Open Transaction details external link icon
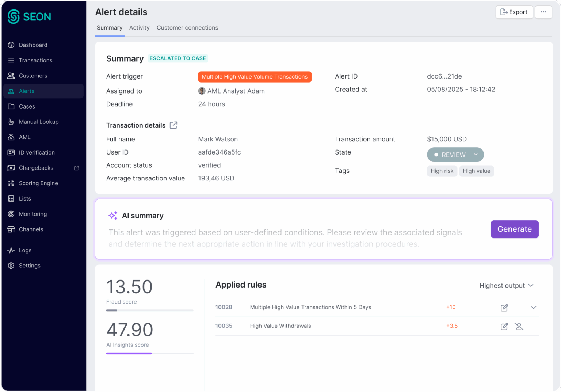 point(173,125)
